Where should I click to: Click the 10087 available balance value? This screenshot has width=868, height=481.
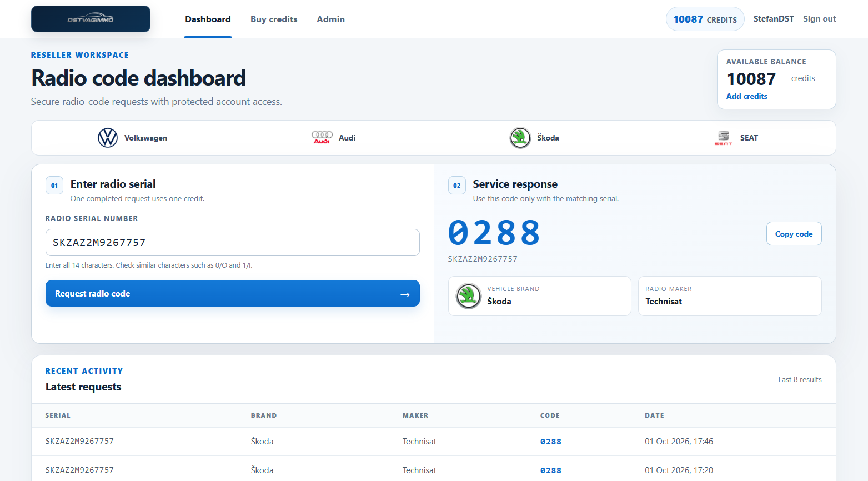751,79
